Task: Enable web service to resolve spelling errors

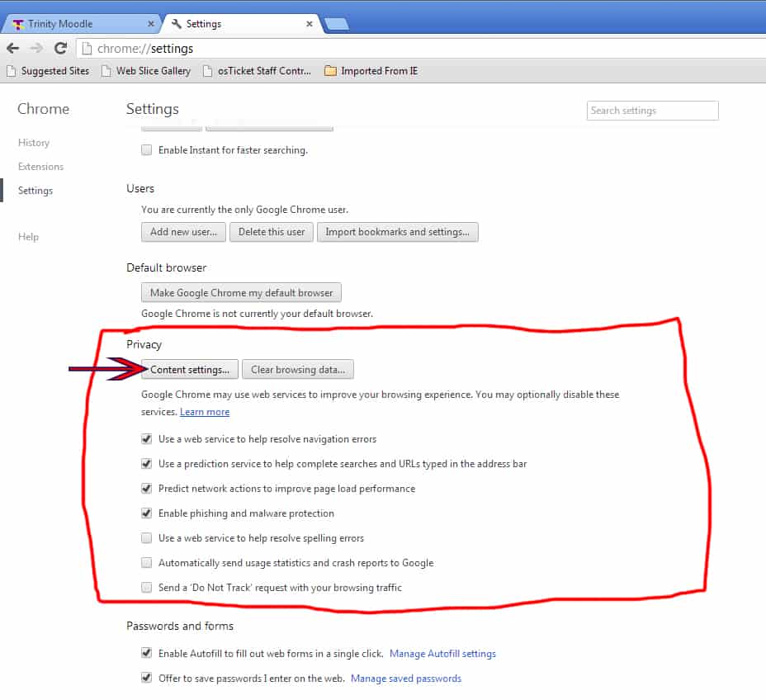Action: coord(146,537)
